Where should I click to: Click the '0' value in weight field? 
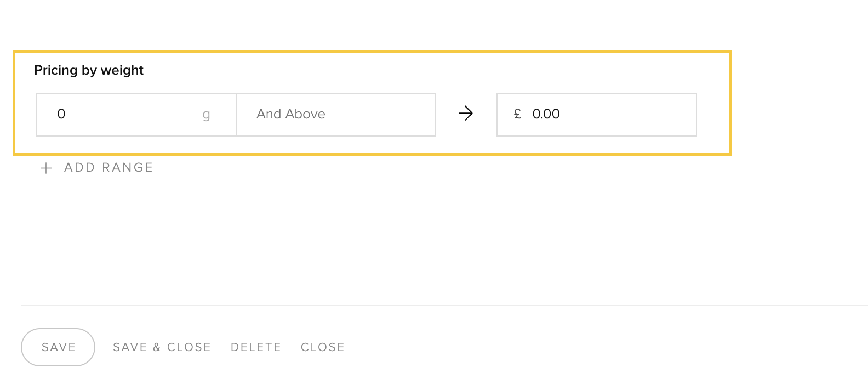coord(61,114)
